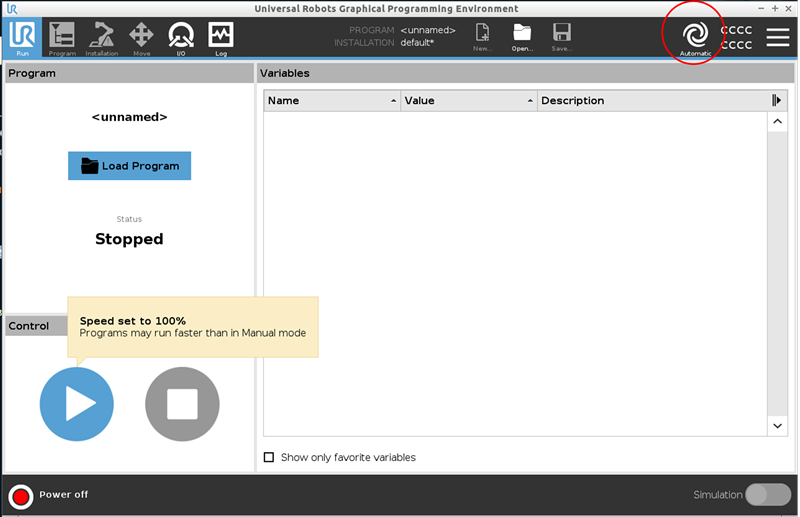800x517 pixels.
Task: Enable Show only favorite variables
Action: (269, 457)
